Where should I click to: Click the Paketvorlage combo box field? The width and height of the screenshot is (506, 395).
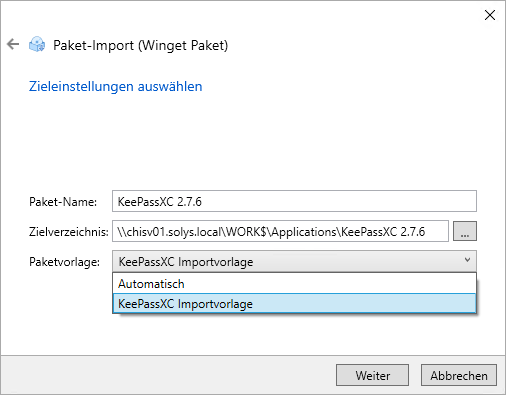(294, 261)
